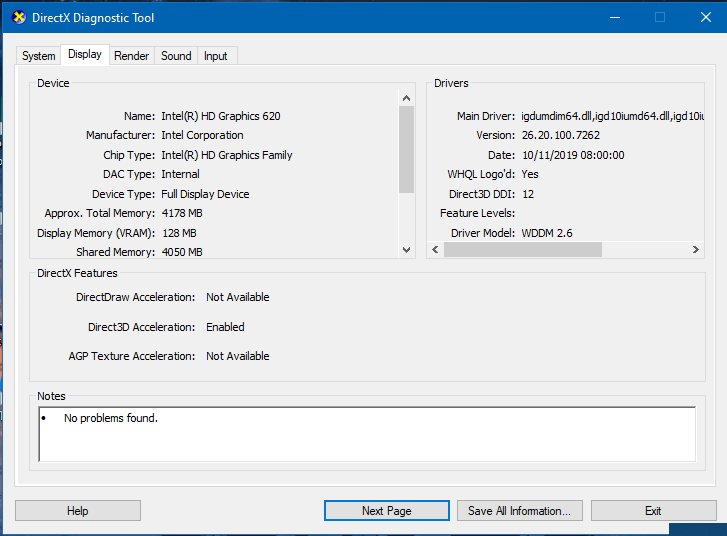Click Device panel scroll up arrow
Screen dimensions: 727x536
click(x=407, y=98)
